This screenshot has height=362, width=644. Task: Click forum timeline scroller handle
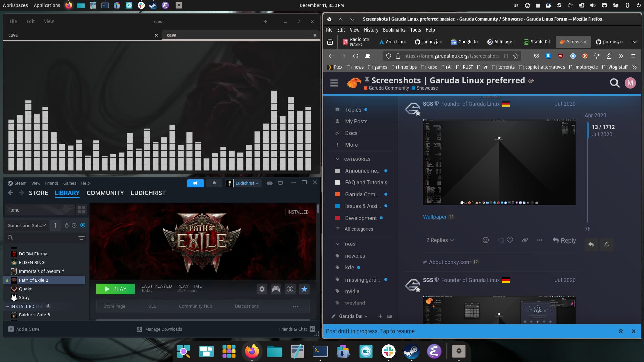[587, 131]
